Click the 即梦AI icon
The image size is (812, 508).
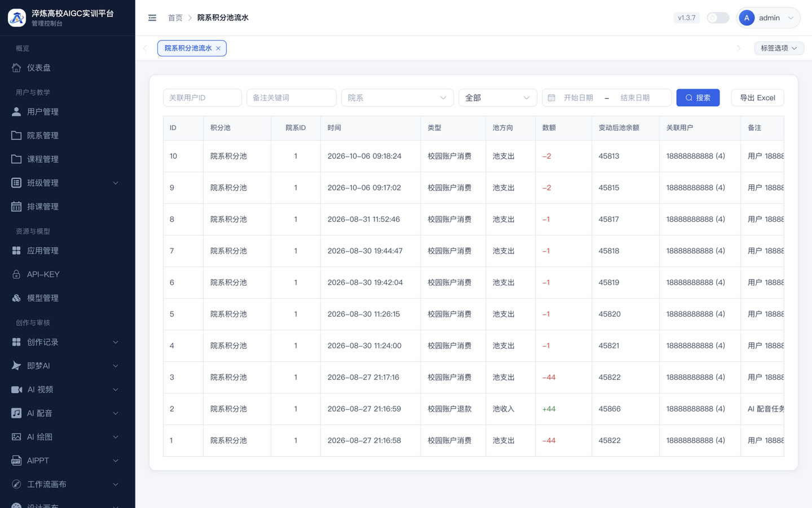(16, 366)
